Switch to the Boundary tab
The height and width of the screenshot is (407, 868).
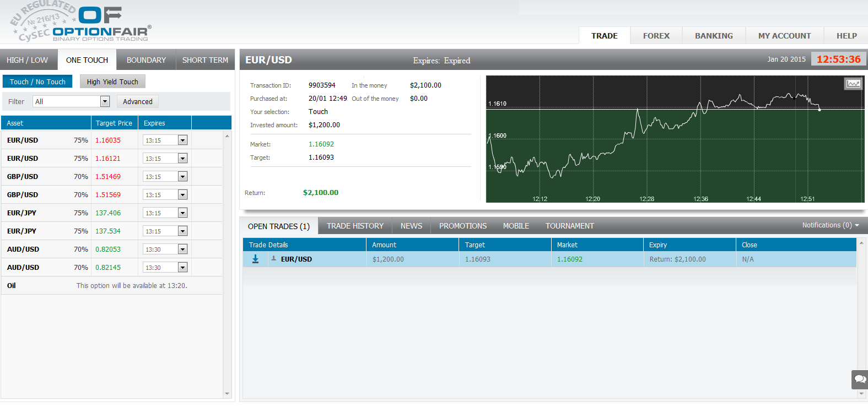click(x=146, y=60)
